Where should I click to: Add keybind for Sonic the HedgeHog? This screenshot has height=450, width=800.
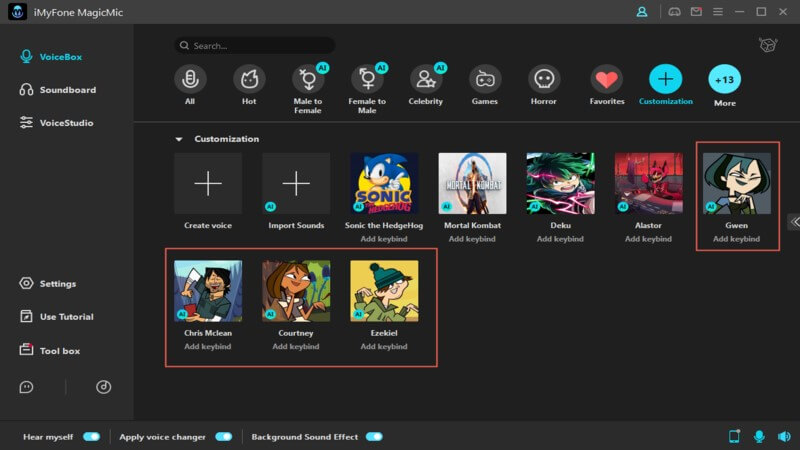tap(384, 239)
